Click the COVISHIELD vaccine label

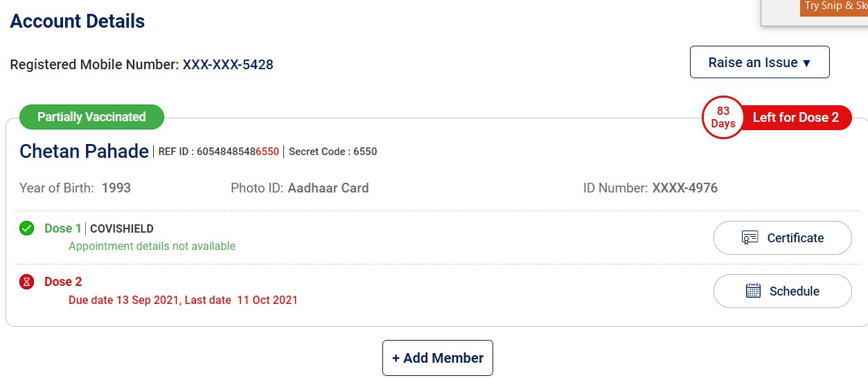122,228
